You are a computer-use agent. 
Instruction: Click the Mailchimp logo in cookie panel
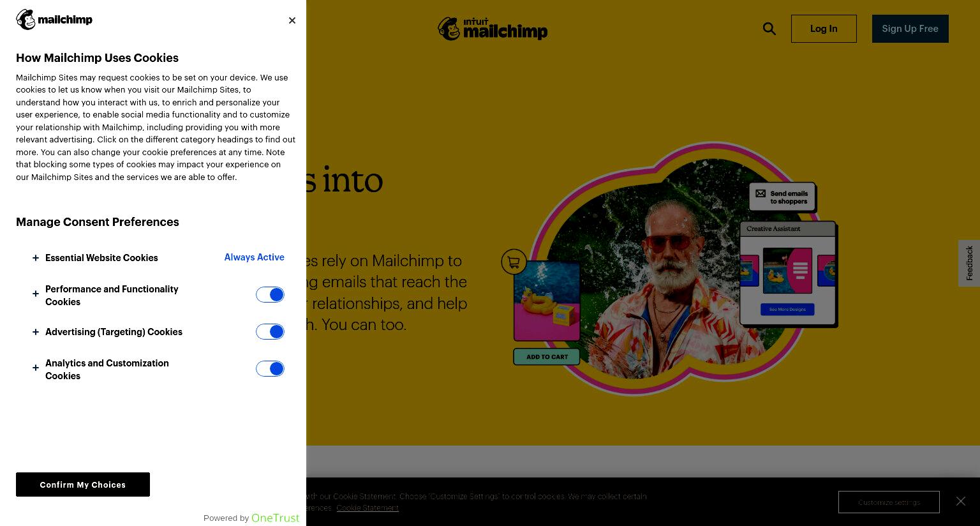pos(54,20)
